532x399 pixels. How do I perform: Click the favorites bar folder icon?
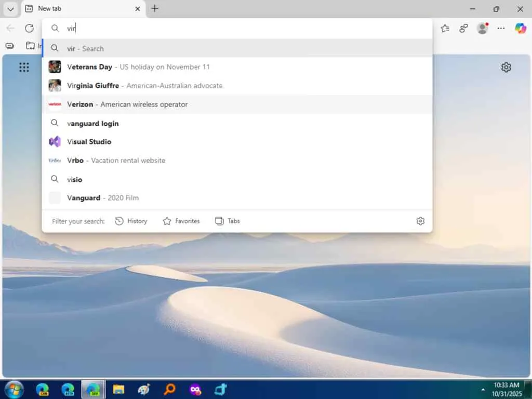[x=30, y=46]
